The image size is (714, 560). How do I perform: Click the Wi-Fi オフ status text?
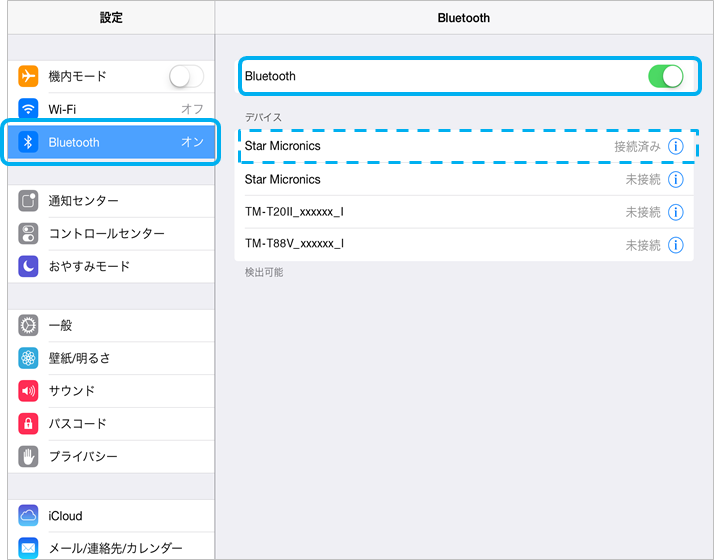(x=192, y=109)
